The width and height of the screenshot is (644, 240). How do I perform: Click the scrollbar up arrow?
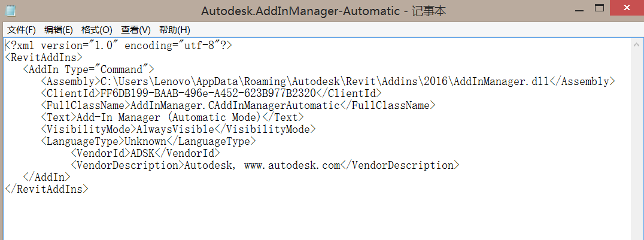637,44
